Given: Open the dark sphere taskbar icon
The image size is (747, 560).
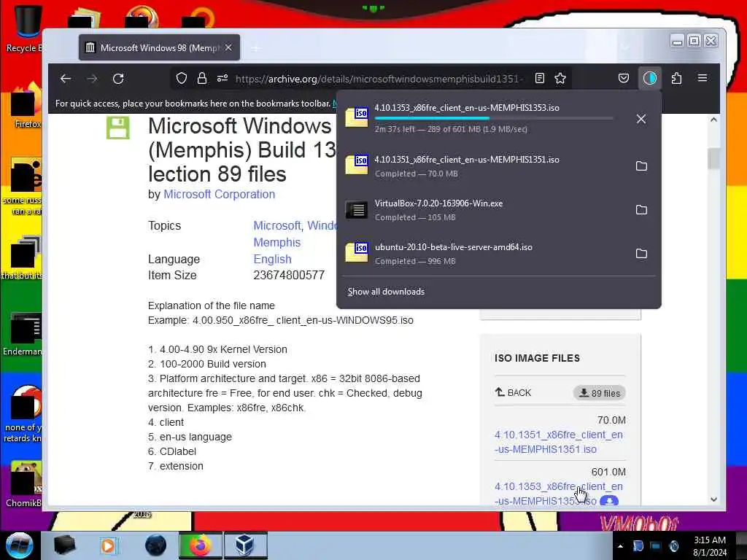Looking at the screenshot, I should tap(156, 545).
